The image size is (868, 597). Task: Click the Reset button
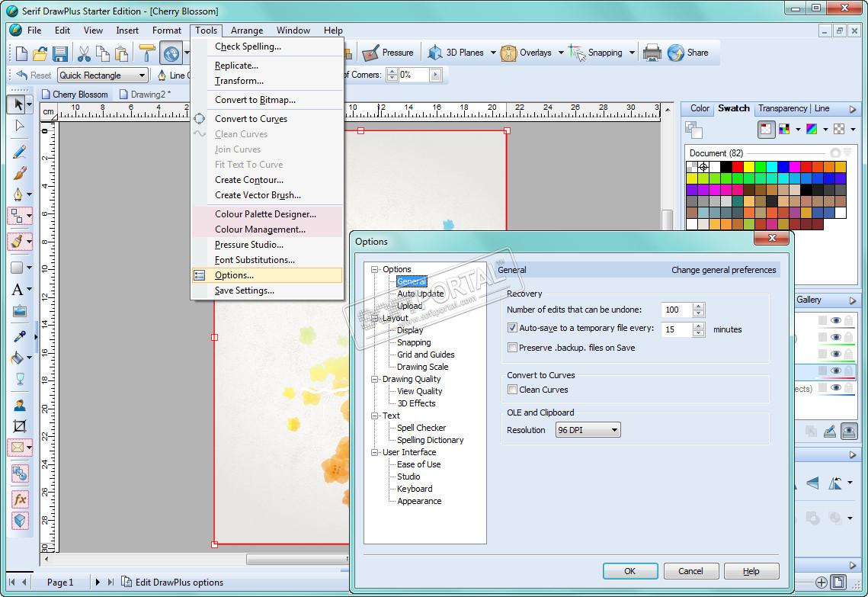coord(34,75)
